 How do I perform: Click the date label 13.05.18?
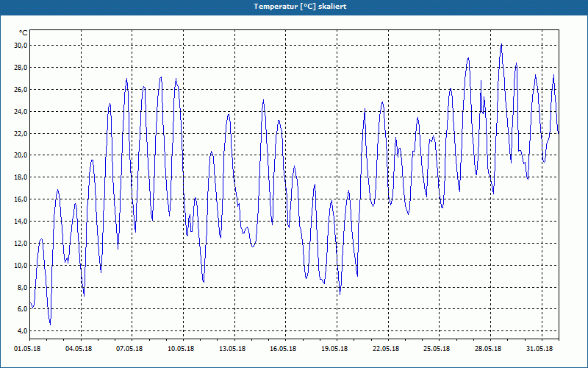click(232, 349)
